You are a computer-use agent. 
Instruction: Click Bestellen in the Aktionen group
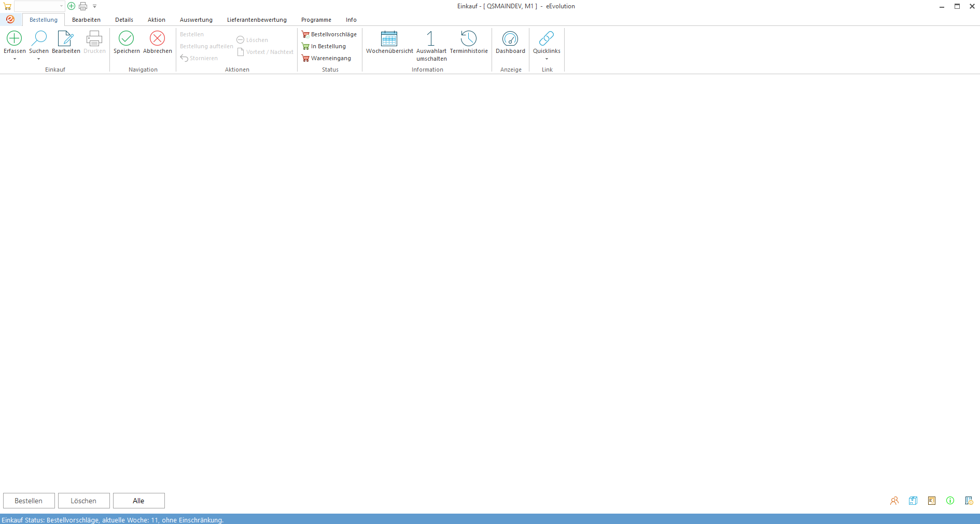(x=192, y=34)
